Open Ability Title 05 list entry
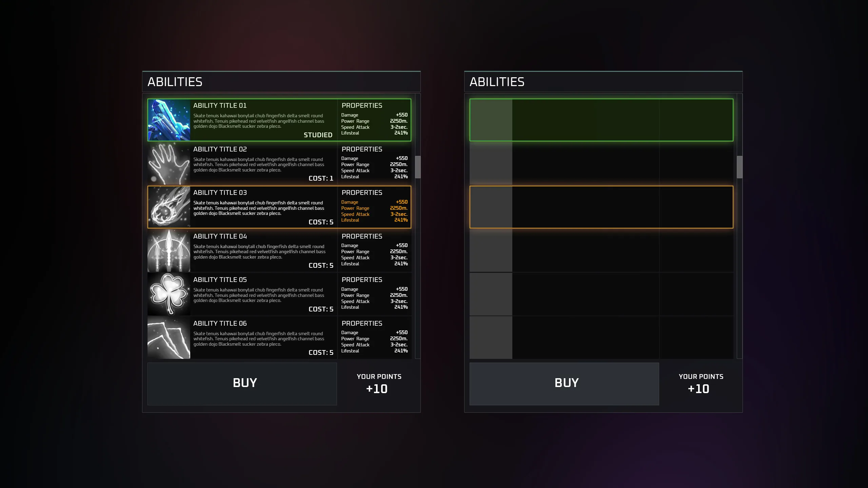 [220, 280]
